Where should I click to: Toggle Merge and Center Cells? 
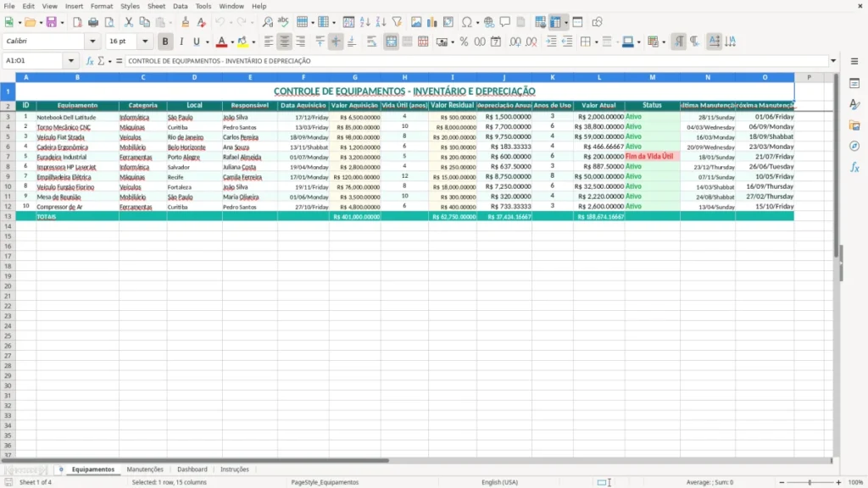coord(391,42)
